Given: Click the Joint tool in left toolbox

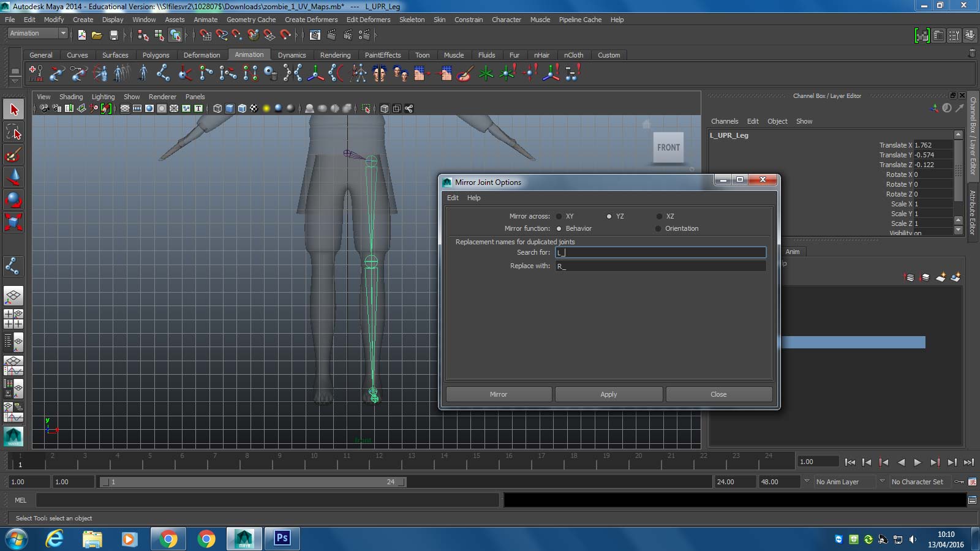Looking at the screenshot, I should point(13,266).
